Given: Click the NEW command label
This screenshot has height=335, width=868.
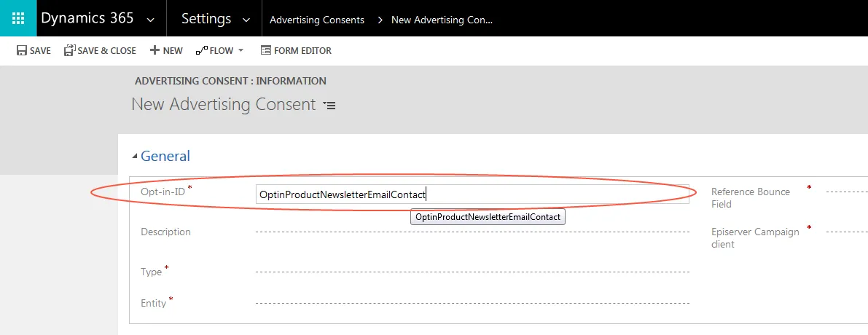Looking at the screenshot, I should tap(173, 51).
